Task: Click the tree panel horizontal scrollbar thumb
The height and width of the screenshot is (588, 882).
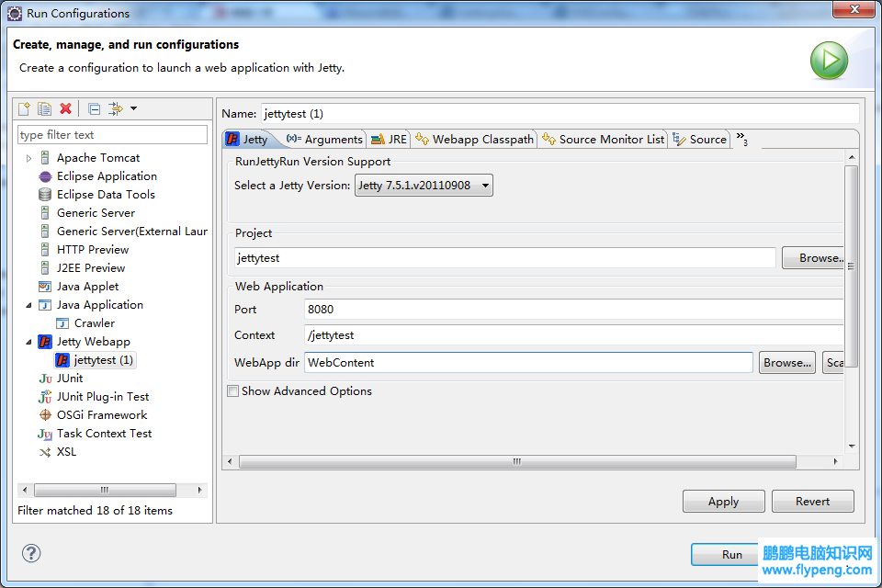Action: (105, 490)
